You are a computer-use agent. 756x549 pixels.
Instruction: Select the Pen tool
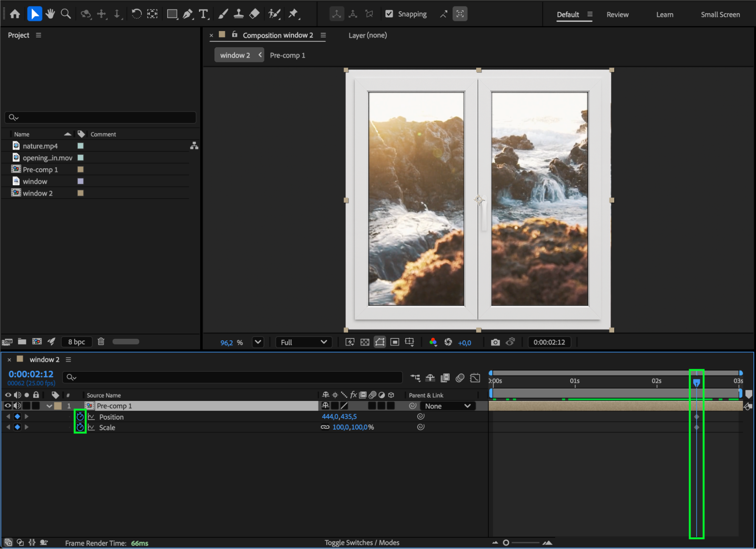(x=188, y=14)
